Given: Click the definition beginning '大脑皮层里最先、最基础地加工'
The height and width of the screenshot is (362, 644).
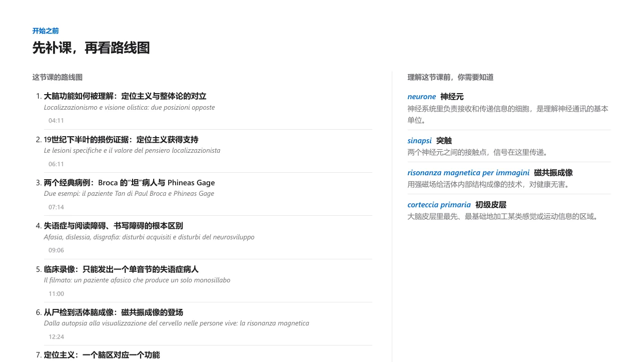Looking at the screenshot, I should (504, 217).
